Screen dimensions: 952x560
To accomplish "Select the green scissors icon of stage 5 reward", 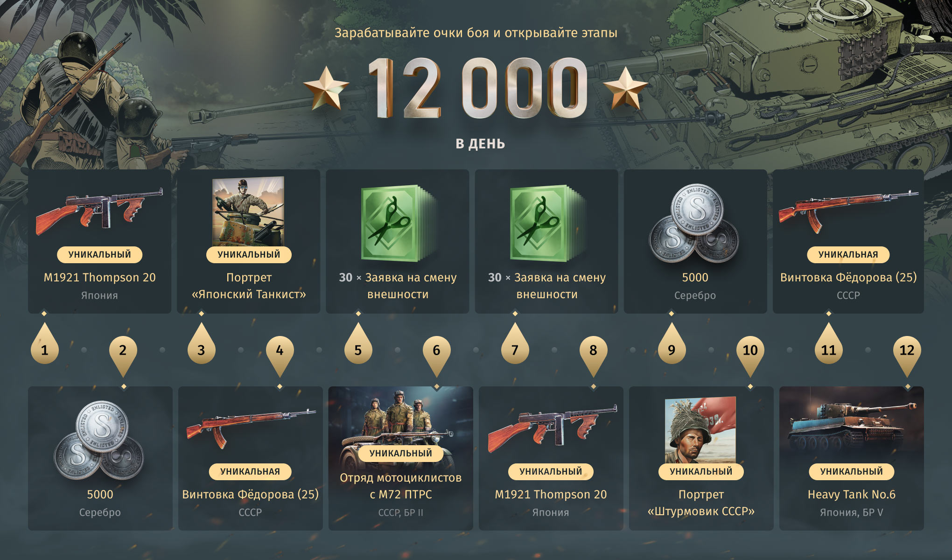I will [398, 223].
